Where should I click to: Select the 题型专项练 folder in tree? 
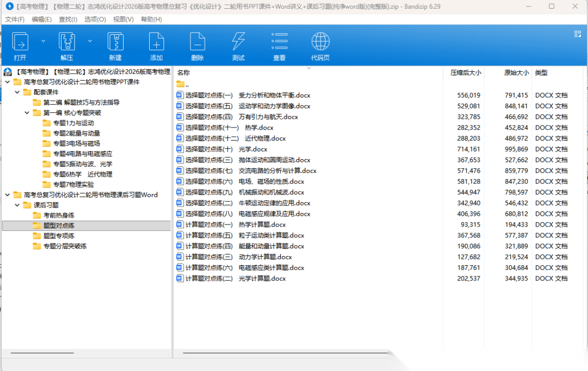click(x=59, y=236)
